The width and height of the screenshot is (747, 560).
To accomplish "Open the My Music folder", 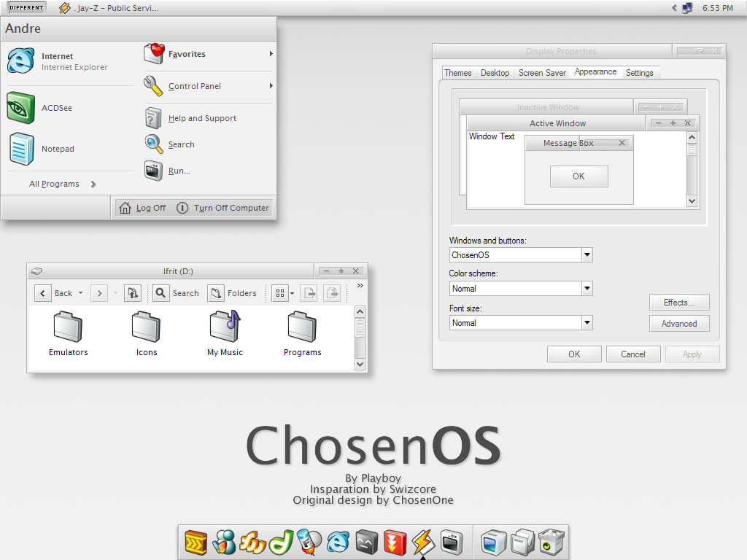I will click(x=225, y=334).
